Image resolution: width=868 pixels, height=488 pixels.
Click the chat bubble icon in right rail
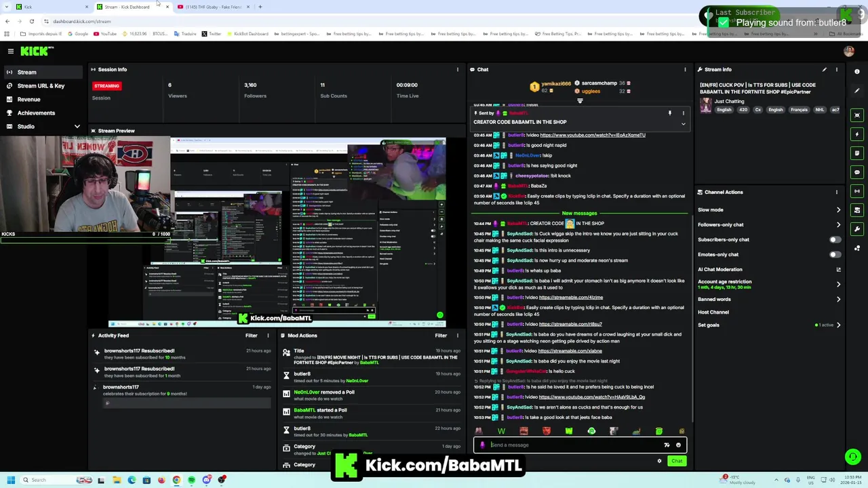(857, 172)
